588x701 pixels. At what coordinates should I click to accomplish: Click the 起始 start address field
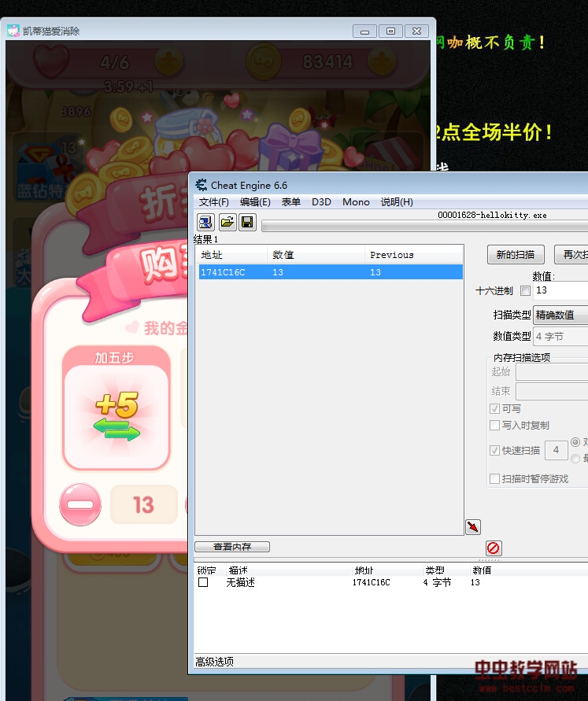point(553,372)
